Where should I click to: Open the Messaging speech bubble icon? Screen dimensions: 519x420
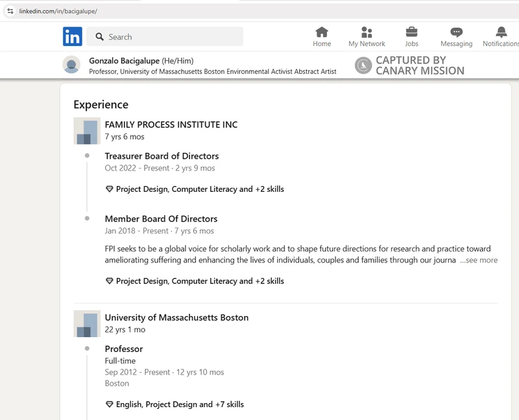pyautogui.click(x=457, y=32)
